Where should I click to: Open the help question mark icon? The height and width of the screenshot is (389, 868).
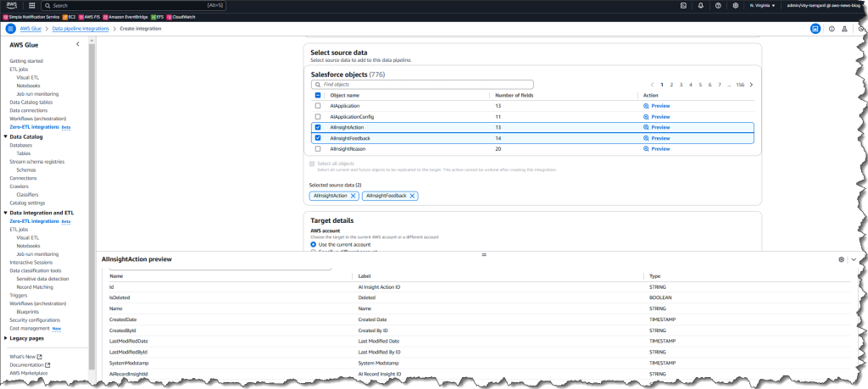(x=718, y=6)
